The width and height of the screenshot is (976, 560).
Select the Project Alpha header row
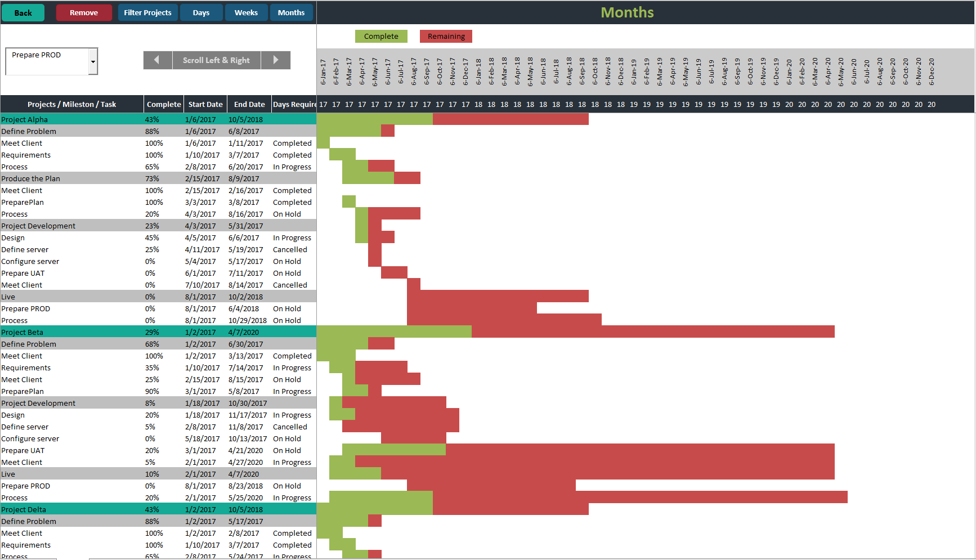pos(68,119)
